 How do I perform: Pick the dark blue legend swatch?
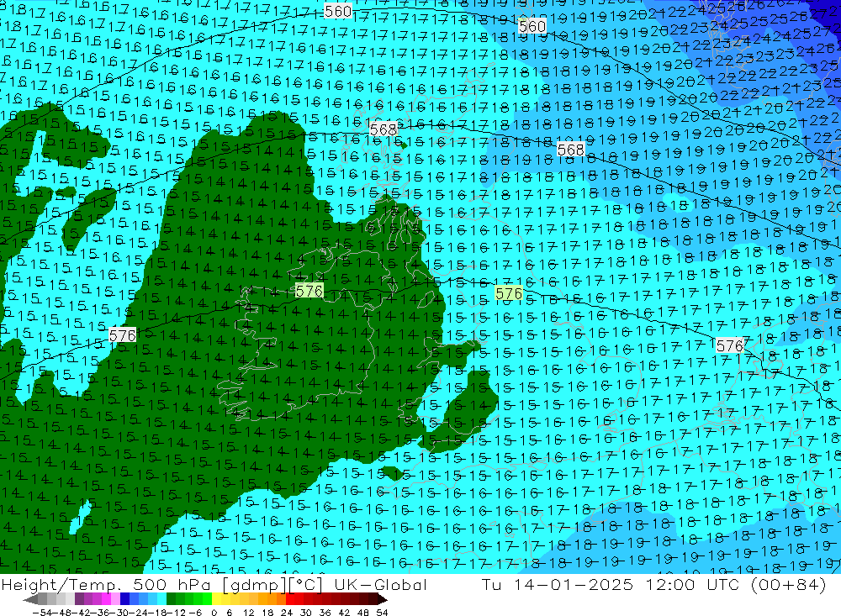(125, 599)
